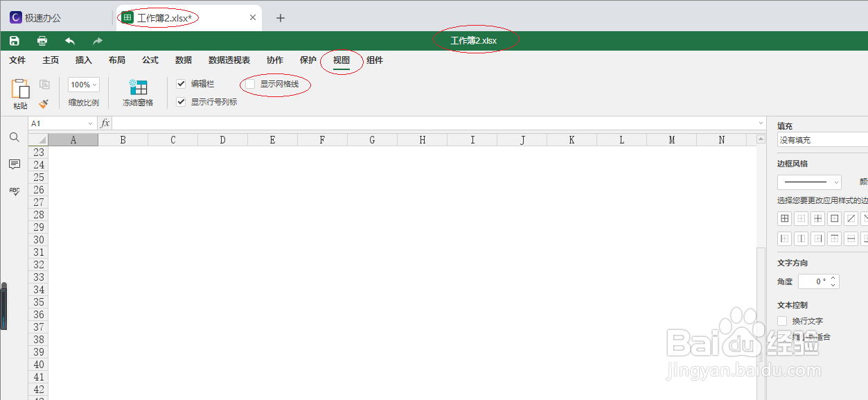Switch to the 公式 tab
Image resolution: width=868 pixels, height=400 pixels.
pos(150,60)
